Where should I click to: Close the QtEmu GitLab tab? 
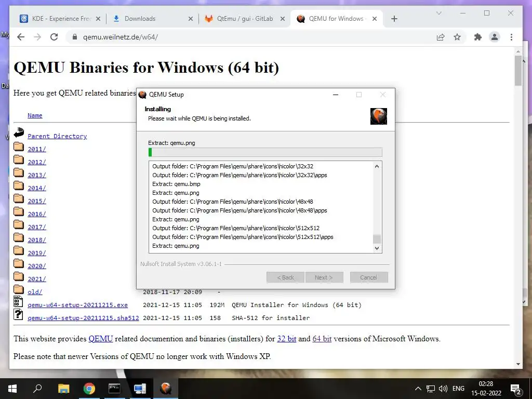pyautogui.click(x=282, y=19)
